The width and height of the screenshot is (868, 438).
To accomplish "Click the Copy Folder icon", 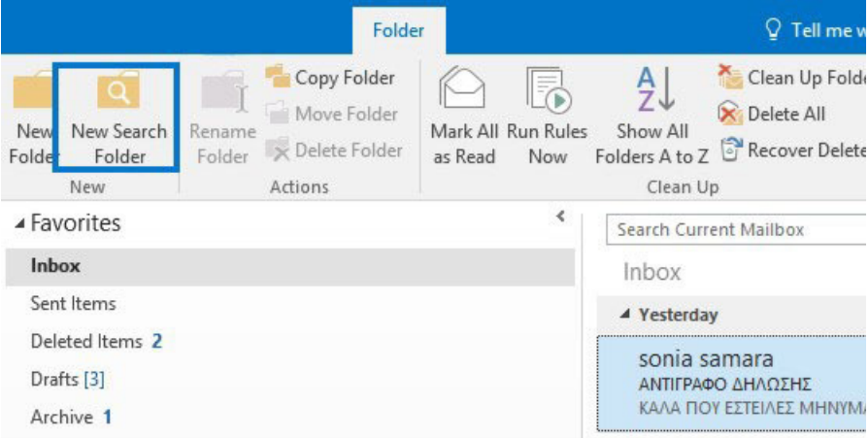I will (x=280, y=78).
